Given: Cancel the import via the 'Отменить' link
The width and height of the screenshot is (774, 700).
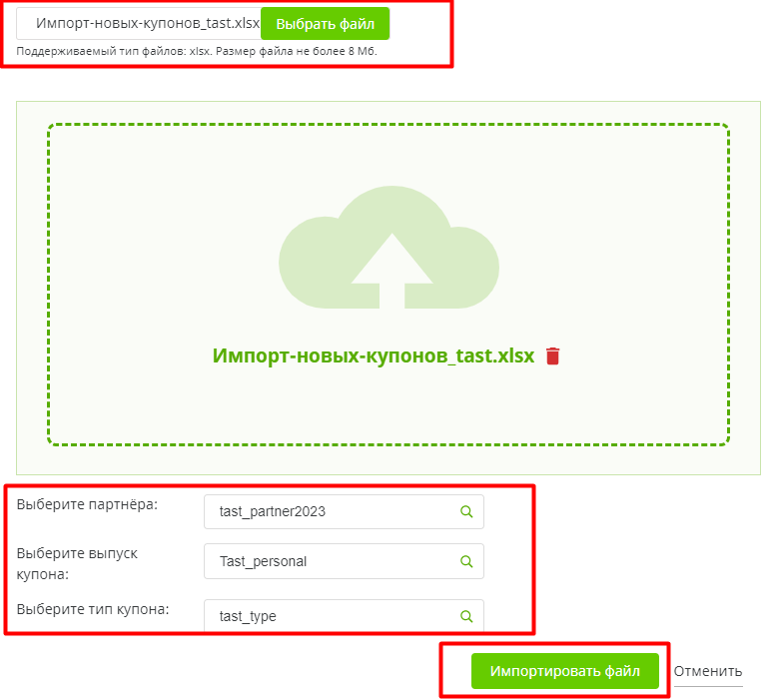Looking at the screenshot, I should click(x=708, y=672).
